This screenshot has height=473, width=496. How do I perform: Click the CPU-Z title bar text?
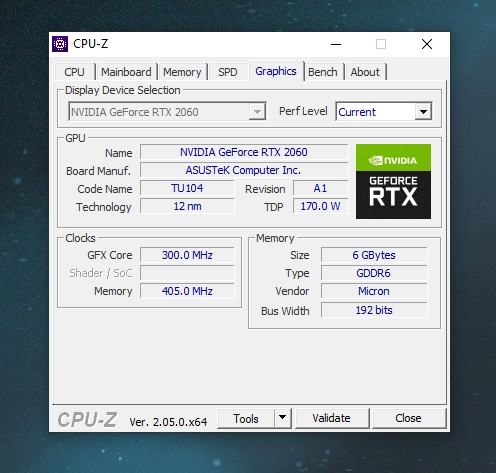tap(90, 44)
